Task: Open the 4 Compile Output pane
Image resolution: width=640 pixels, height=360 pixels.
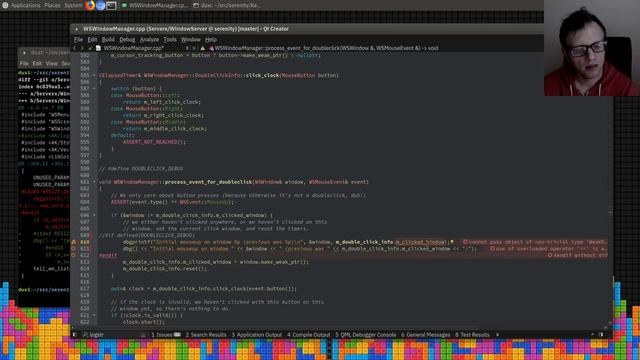Action: (x=309, y=335)
